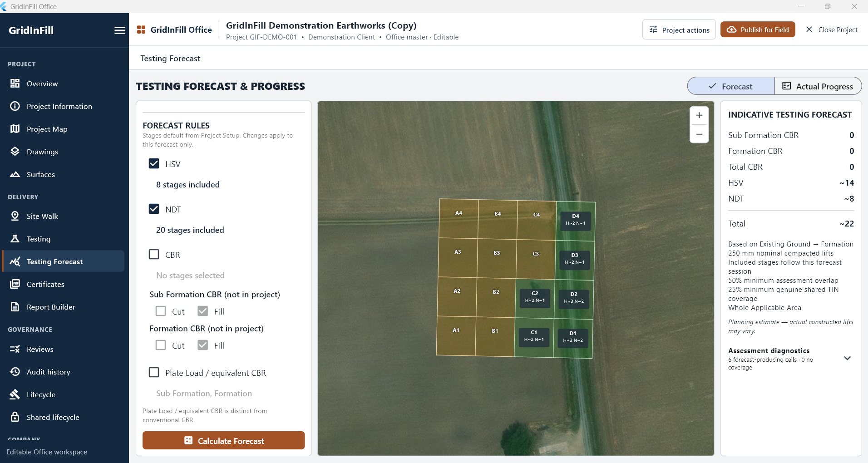868x463 pixels.
Task: Expand the Assessment diagnostics section
Action: click(x=847, y=358)
